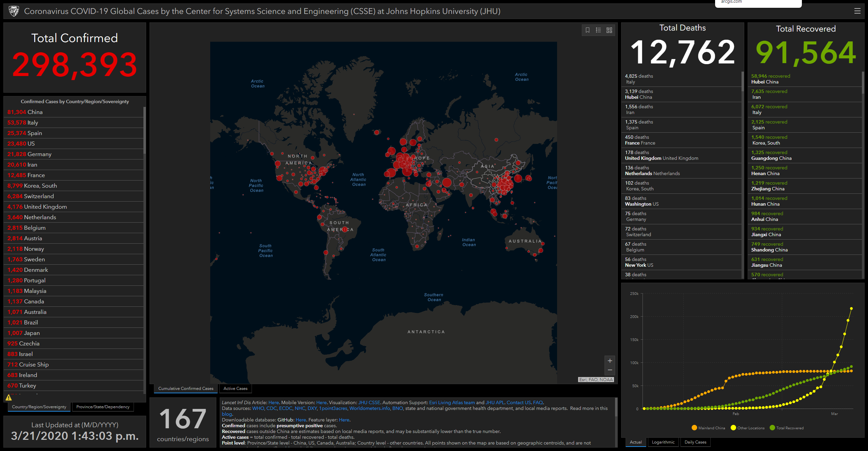The width and height of the screenshot is (868, 451).
Task: Select '1,137 Canada' row
Action: point(74,301)
